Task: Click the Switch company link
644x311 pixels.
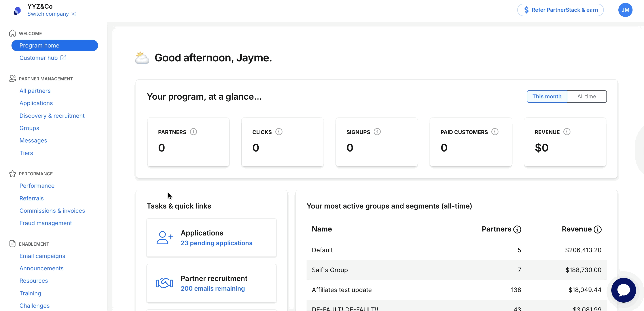Action: coord(48,14)
